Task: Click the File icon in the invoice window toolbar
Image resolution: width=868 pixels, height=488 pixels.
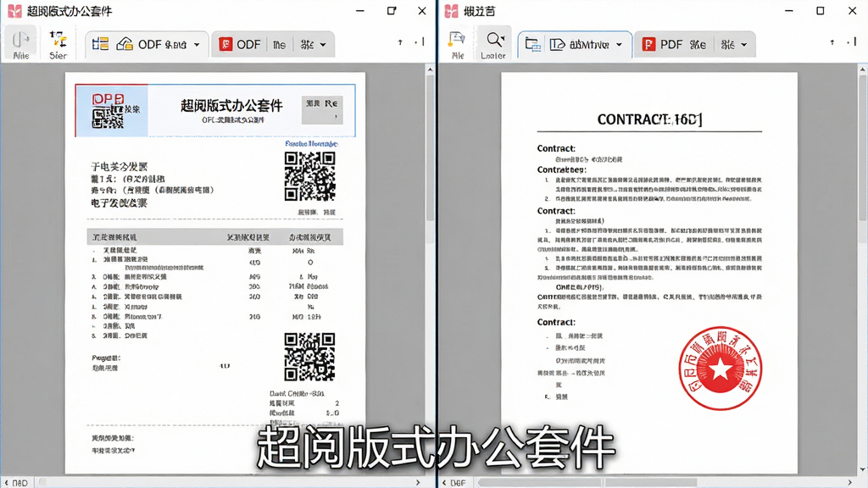Action: coord(20,44)
